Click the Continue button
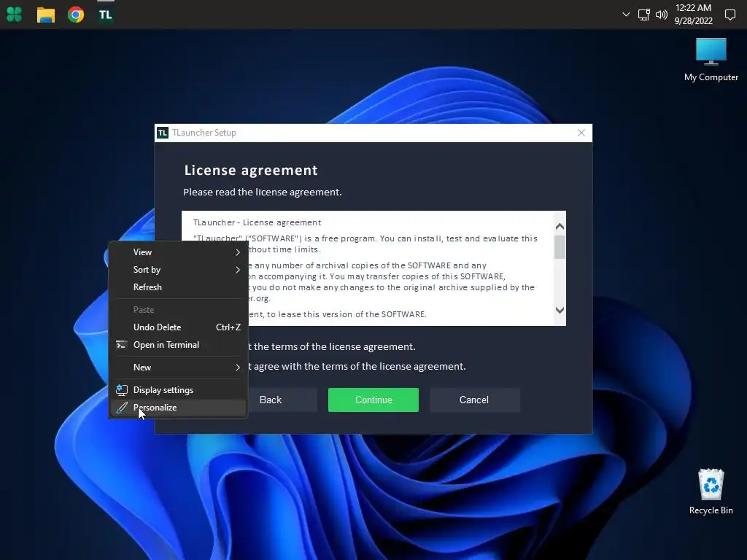747x560 pixels. coord(373,400)
